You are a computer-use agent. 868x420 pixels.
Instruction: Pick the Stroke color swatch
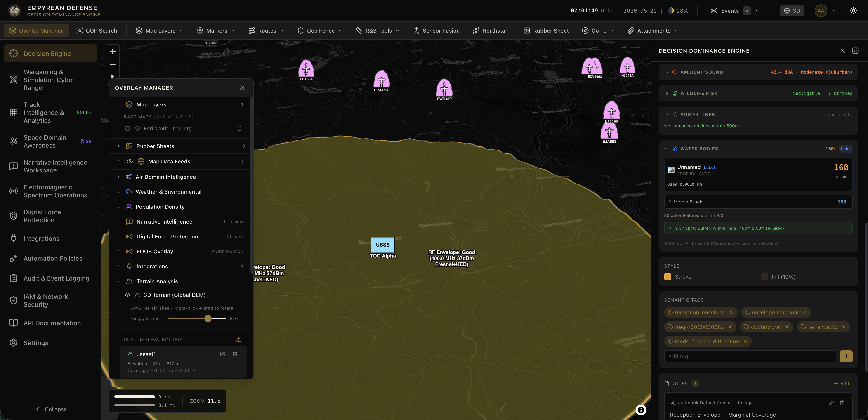point(668,277)
